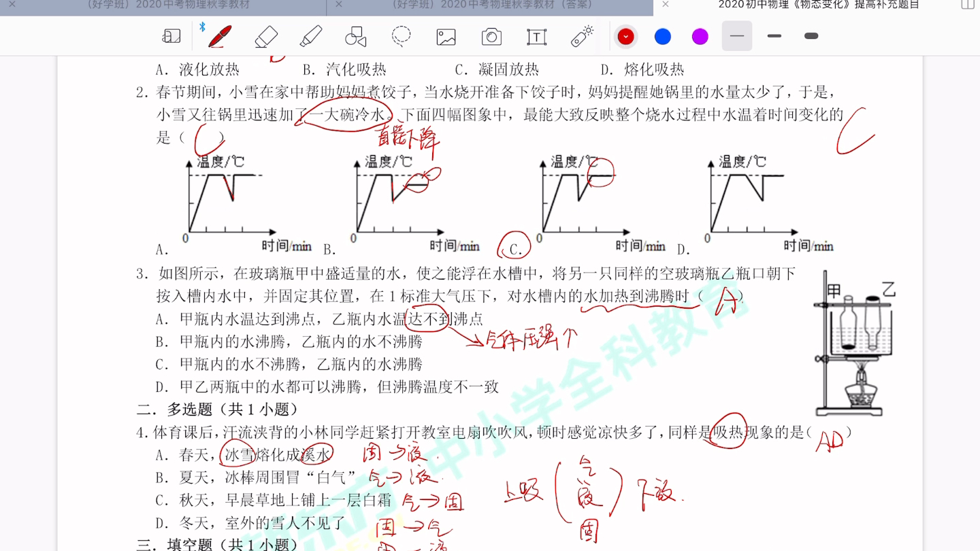980x551 pixels.
Task: Activate the laser pointer tool
Action: [x=583, y=36]
